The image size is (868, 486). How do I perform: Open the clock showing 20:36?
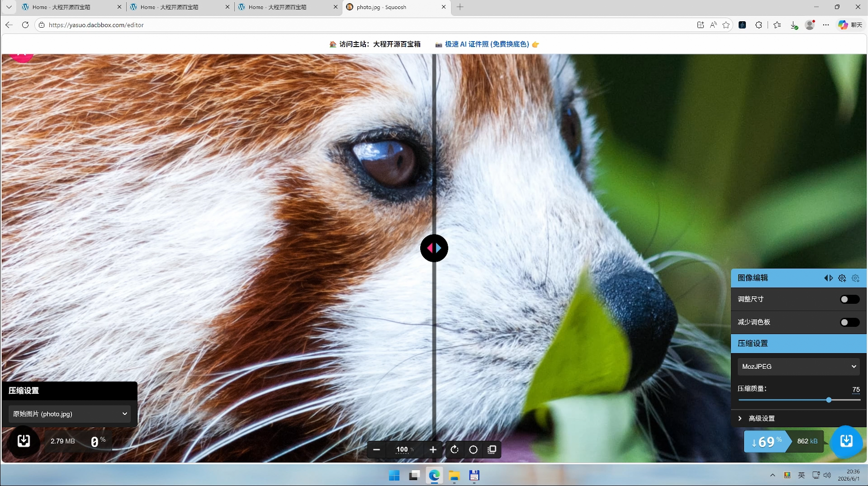tap(849, 475)
